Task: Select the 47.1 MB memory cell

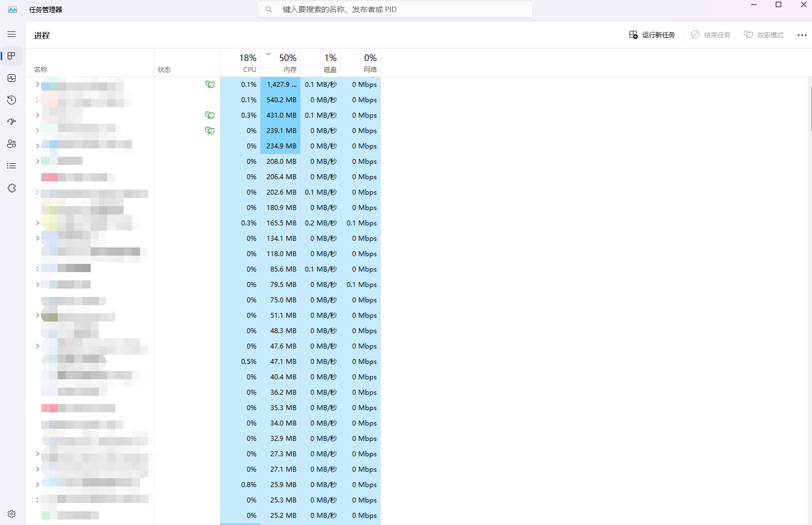Action: click(280, 362)
